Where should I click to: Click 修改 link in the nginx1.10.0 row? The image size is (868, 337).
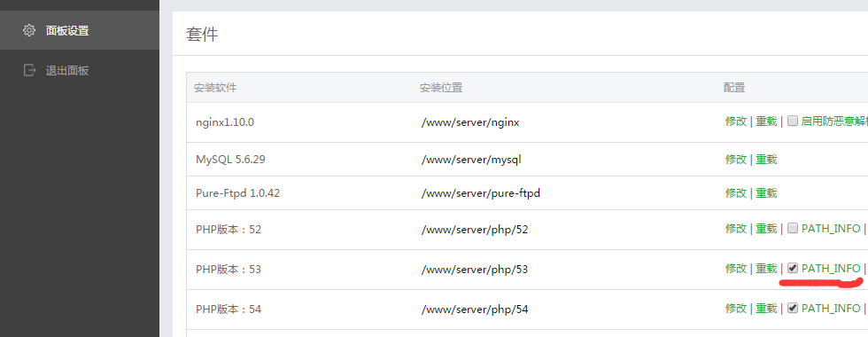click(x=736, y=121)
